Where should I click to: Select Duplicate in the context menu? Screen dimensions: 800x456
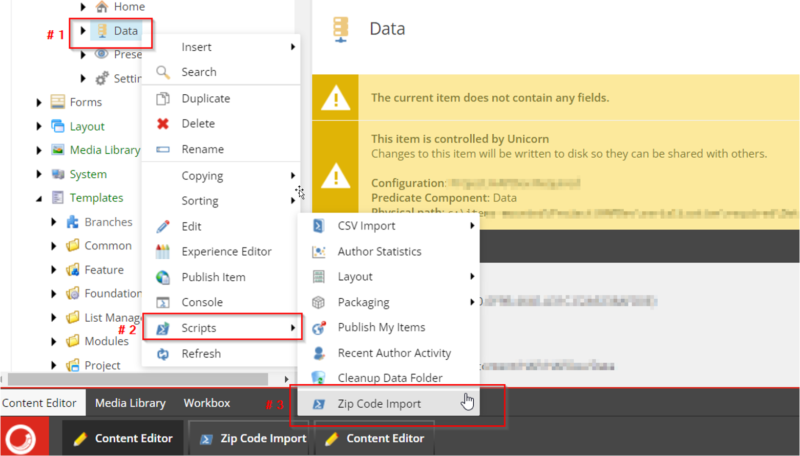click(205, 99)
